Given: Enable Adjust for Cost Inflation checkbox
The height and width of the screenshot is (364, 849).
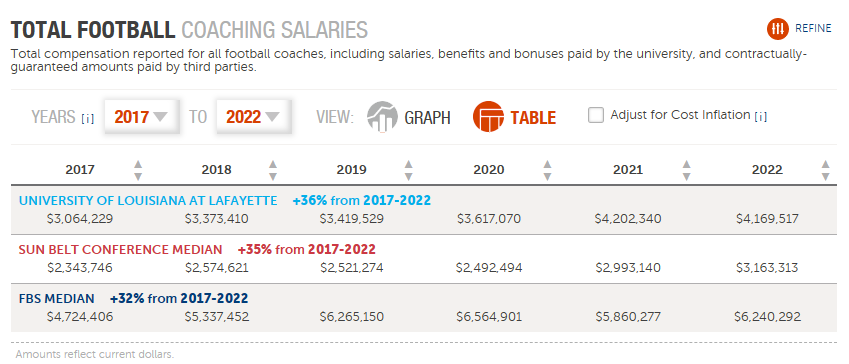Looking at the screenshot, I should pos(596,115).
